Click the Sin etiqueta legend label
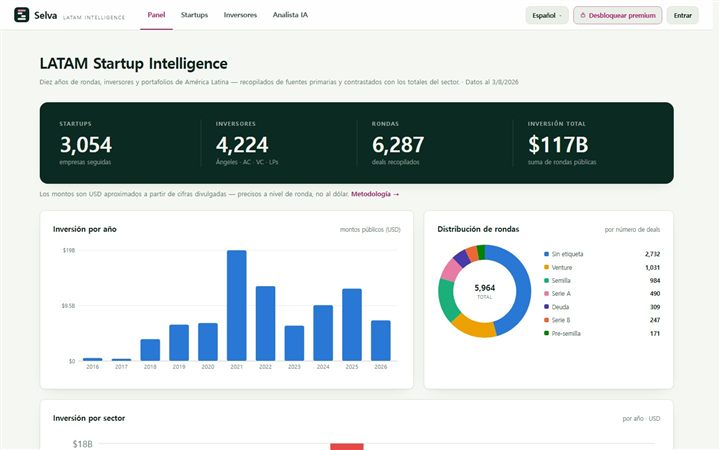 567,254
